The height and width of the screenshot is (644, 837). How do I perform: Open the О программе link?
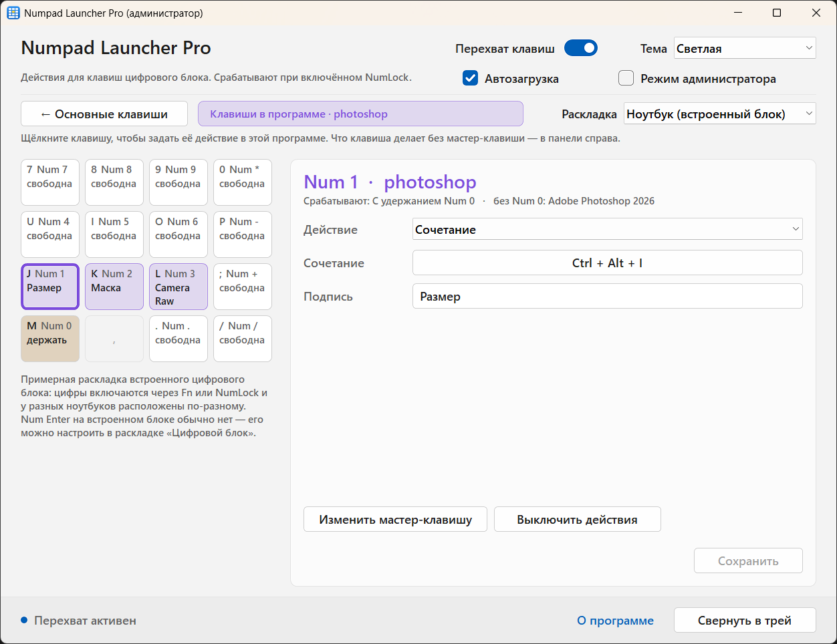pyautogui.click(x=615, y=621)
